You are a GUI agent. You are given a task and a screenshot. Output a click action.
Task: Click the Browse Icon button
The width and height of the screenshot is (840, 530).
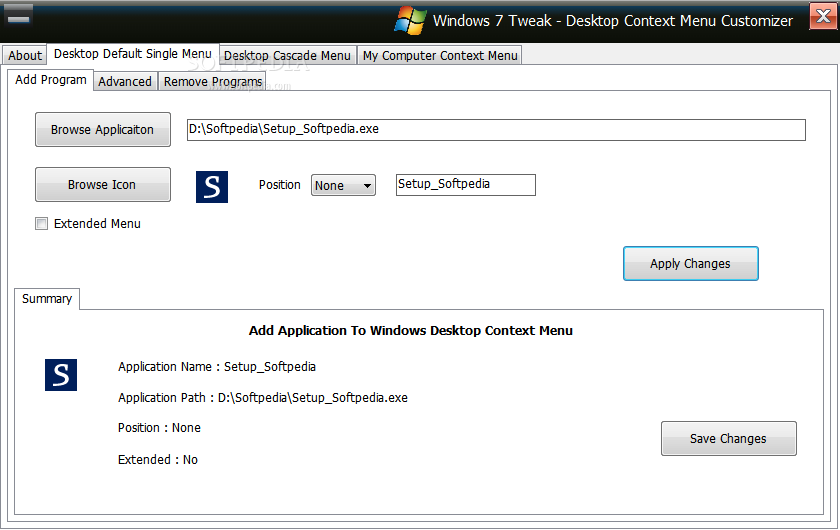(103, 185)
